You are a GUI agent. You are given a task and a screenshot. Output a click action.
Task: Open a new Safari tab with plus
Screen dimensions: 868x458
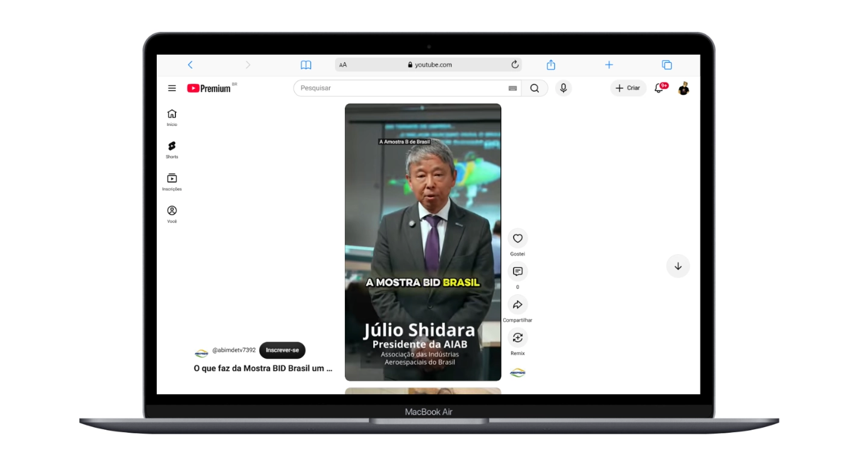click(x=609, y=65)
